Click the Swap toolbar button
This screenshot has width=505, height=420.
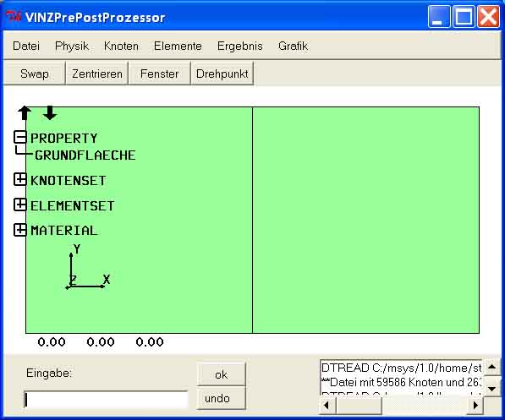pos(35,74)
